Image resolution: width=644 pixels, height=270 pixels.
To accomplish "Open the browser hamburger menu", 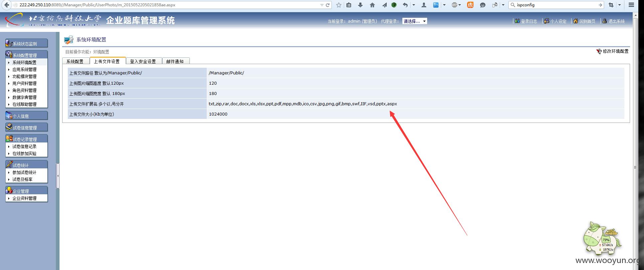I will [x=631, y=5].
